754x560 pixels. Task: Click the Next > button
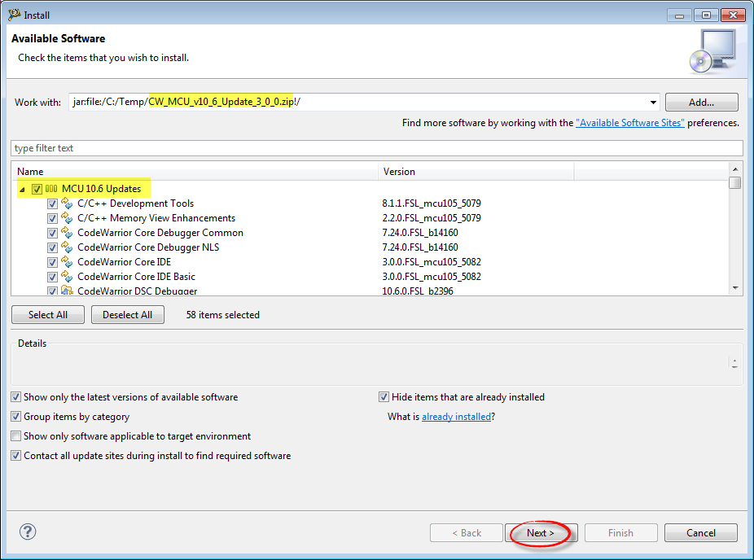(541, 532)
